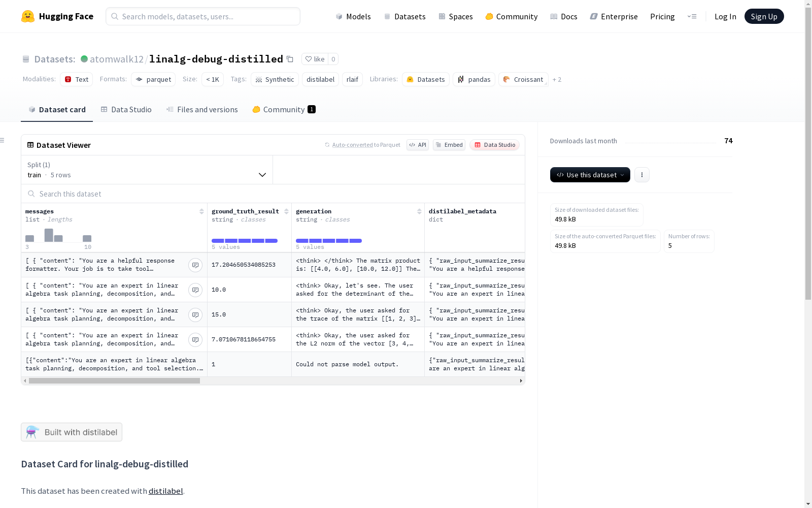Open Spaces in the top navigation

click(x=456, y=16)
